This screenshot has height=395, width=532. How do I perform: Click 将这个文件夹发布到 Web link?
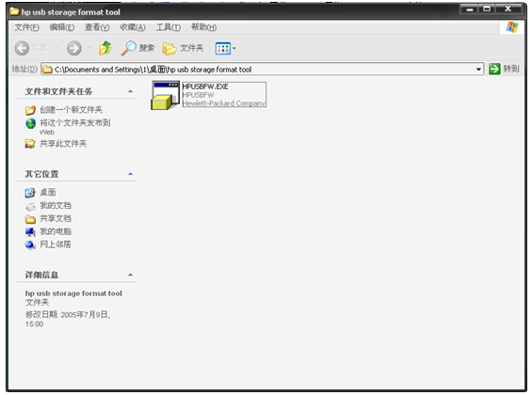click(75, 127)
